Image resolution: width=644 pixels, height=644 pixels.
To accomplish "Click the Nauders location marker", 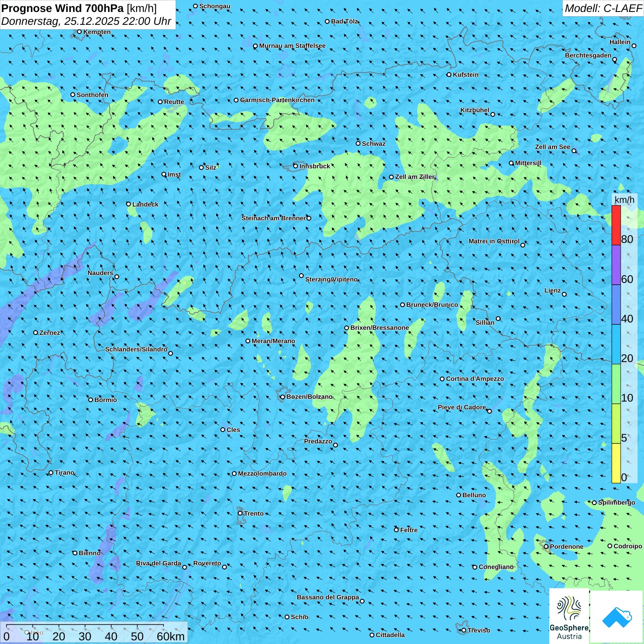I will point(117,277).
